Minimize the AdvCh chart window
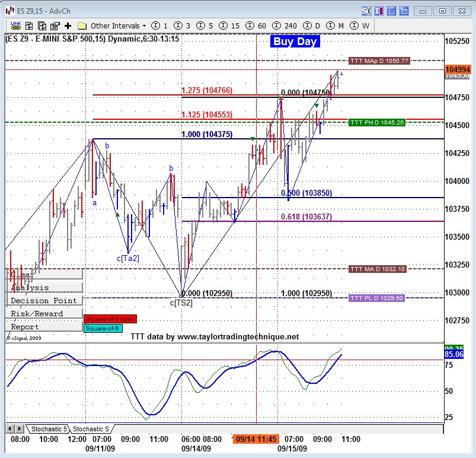Viewport: 476px width, 458px height. 423,11
